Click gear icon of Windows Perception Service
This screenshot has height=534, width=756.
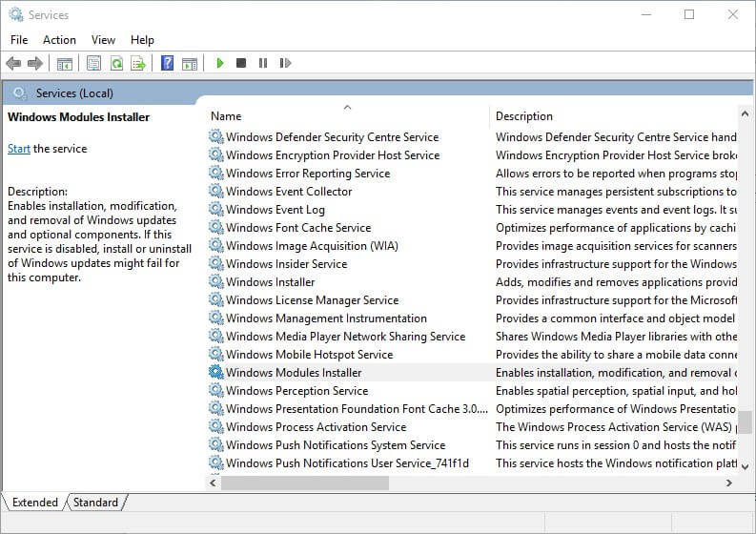pos(216,390)
